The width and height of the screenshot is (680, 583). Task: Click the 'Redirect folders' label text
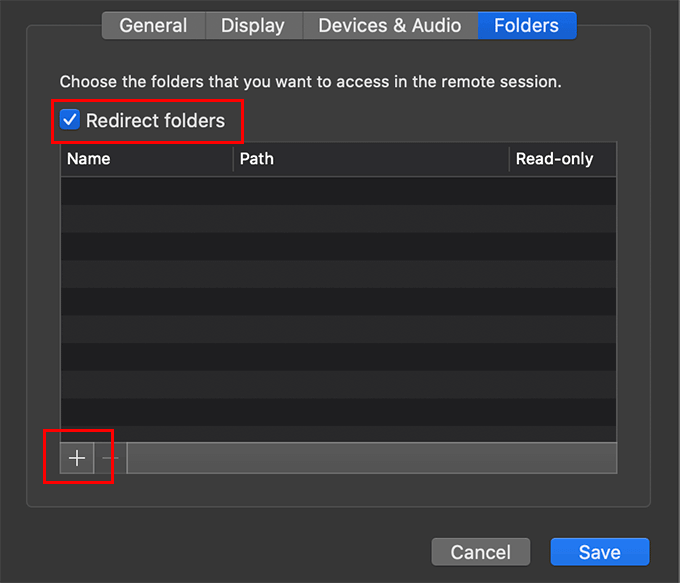155,121
